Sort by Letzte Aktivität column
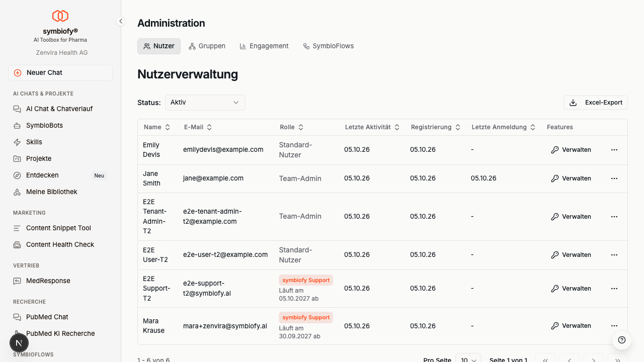644x362 pixels. (372, 127)
